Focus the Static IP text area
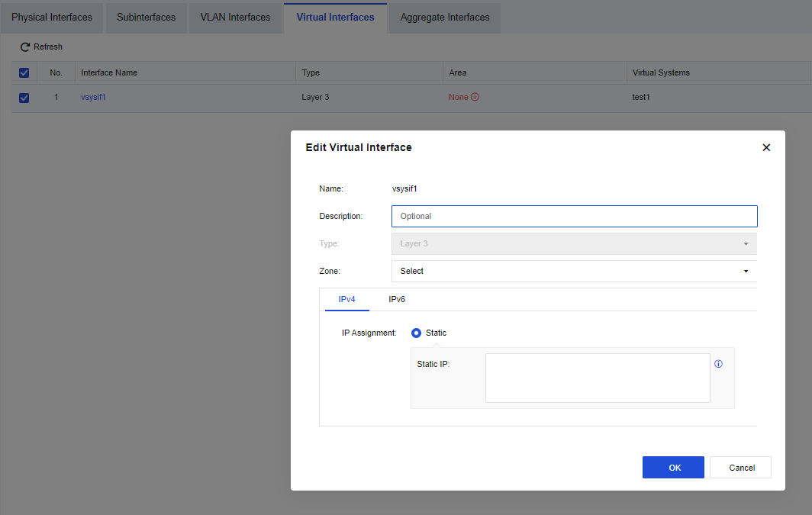Screen dimensions: 812x515 point(597,378)
